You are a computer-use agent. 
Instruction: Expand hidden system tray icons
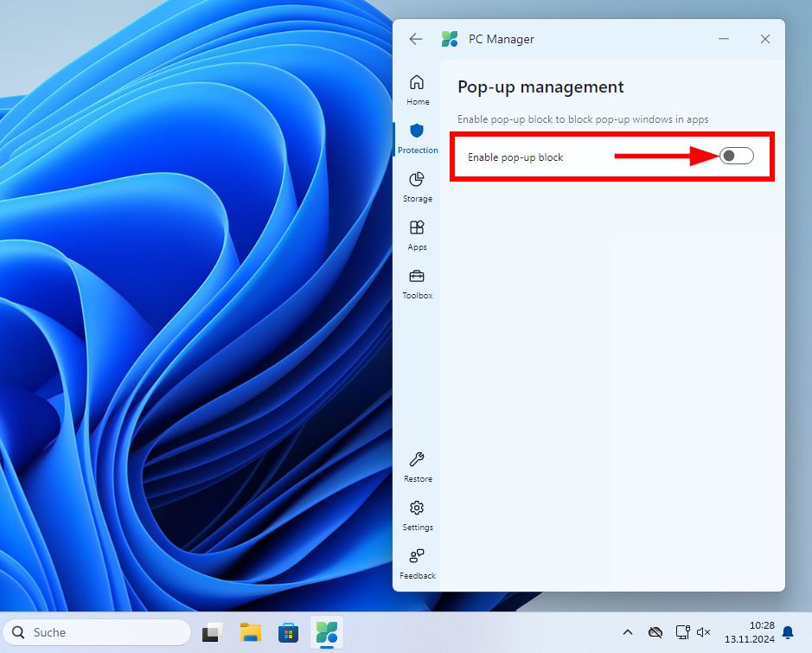pos(628,632)
